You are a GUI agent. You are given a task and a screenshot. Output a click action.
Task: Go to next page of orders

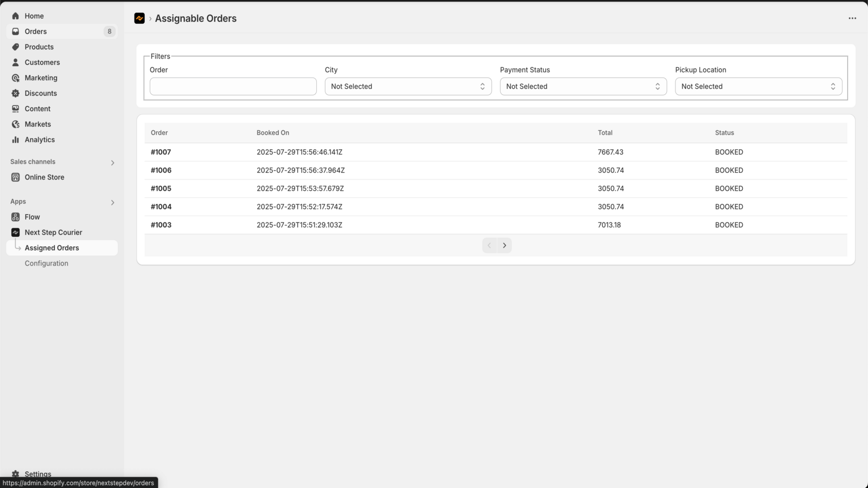505,246
